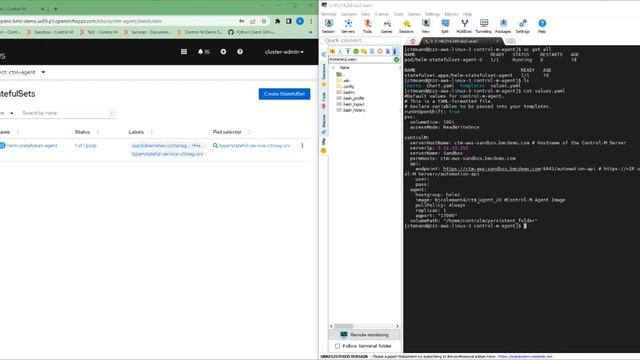Open the Tunneling icon
Viewport: 640px width, 360px height.
click(484, 26)
